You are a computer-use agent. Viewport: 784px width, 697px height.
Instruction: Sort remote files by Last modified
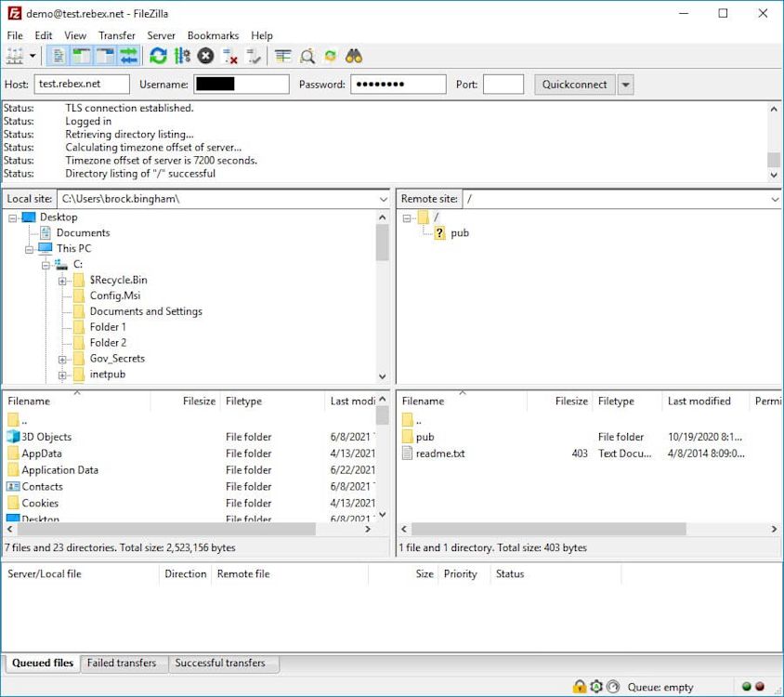click(x=705, y=401)
